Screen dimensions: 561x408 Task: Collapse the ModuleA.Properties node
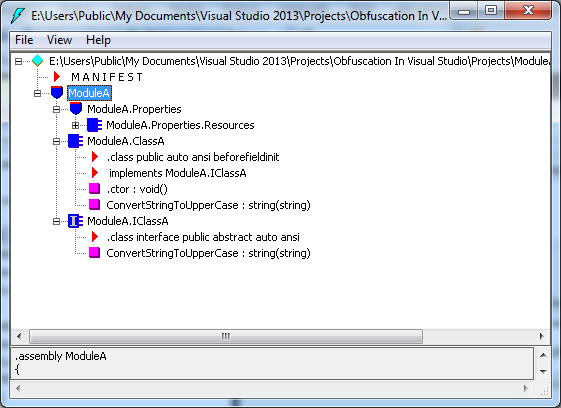[x=57, y=109]
